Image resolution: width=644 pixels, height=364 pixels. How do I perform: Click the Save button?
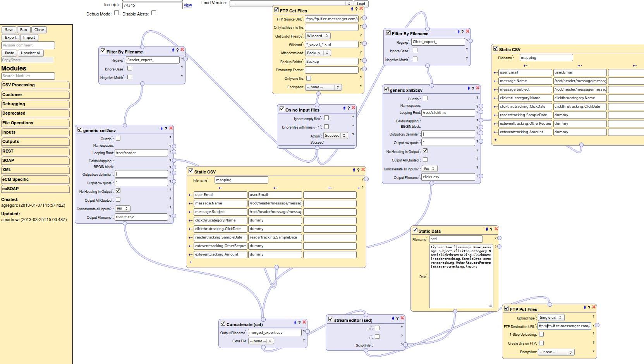tap(9, 30)
